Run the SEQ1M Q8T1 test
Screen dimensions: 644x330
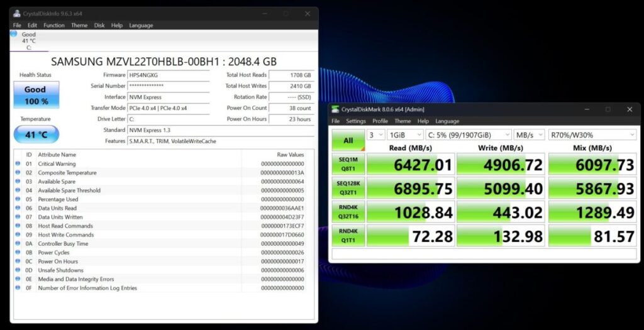tap(348, 164)
